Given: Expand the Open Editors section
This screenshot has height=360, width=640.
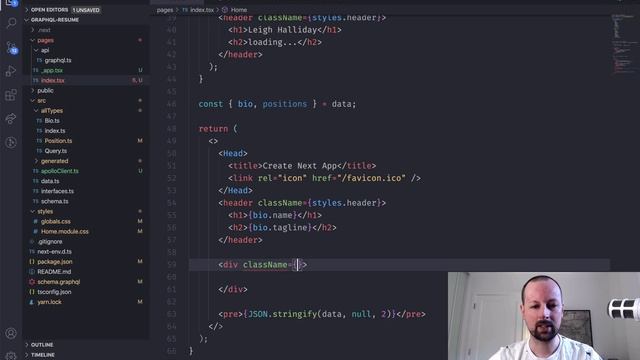Looking at the screenshot, I should click(27, 10).
